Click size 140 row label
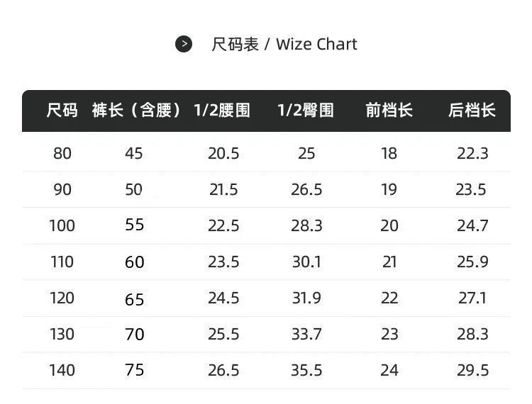The width and height of the screenshot is (532, 404). tap(62, 370)
